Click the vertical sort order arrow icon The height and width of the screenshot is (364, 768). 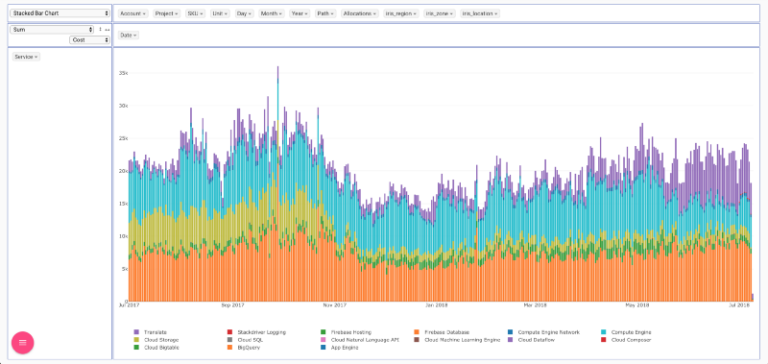point(100,29)
